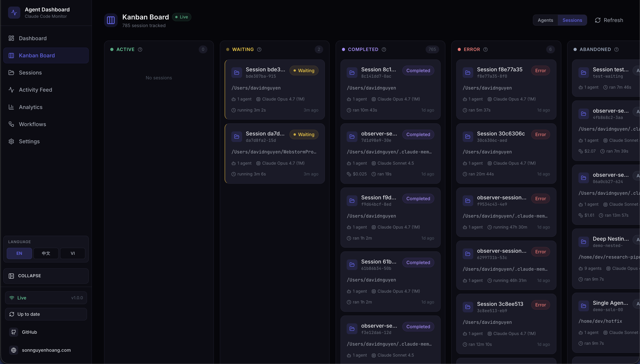Viewport: 640px width, 364px height.
Task: Click the Kanban Board header columns icon
Action: (111, 20)
